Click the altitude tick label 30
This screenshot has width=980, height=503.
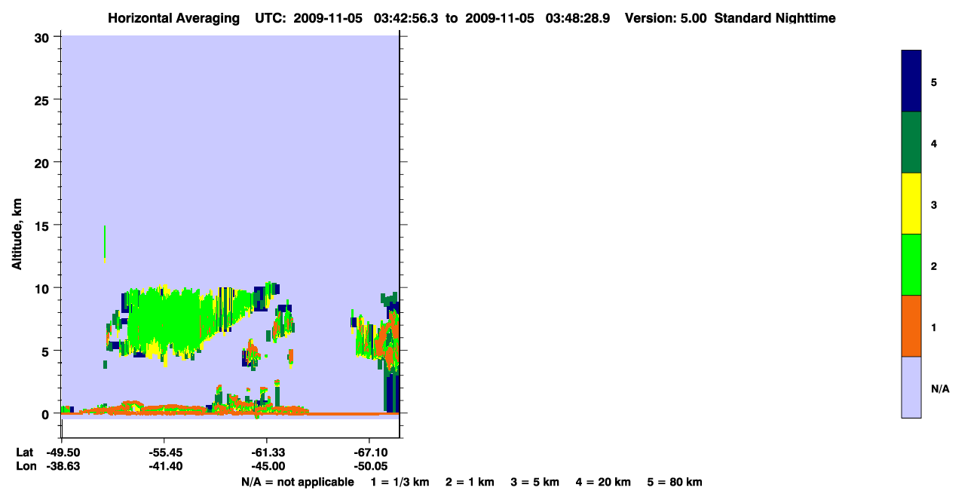pos(44,37)
